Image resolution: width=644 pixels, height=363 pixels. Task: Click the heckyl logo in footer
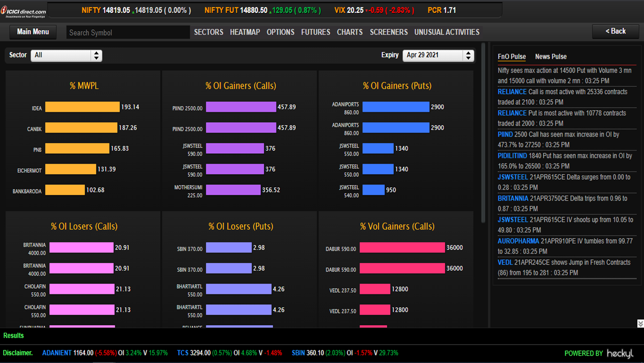point(620,353)
